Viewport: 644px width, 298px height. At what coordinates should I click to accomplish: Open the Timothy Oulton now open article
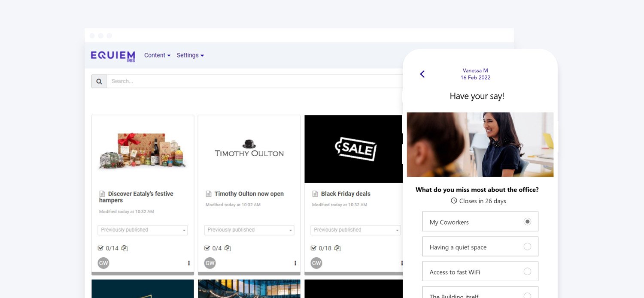[x=249, y=194]
